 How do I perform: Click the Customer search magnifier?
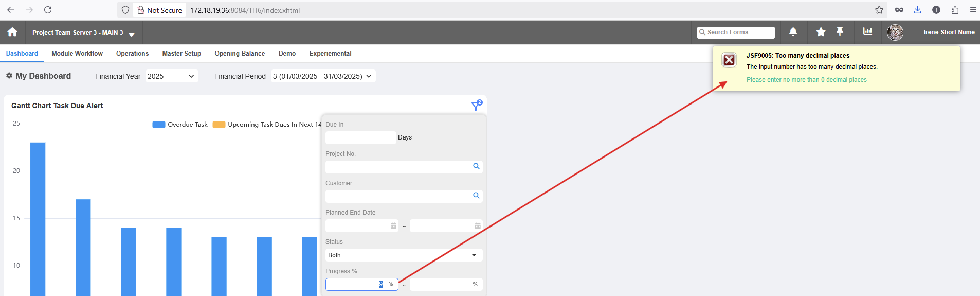coord(476,196)
